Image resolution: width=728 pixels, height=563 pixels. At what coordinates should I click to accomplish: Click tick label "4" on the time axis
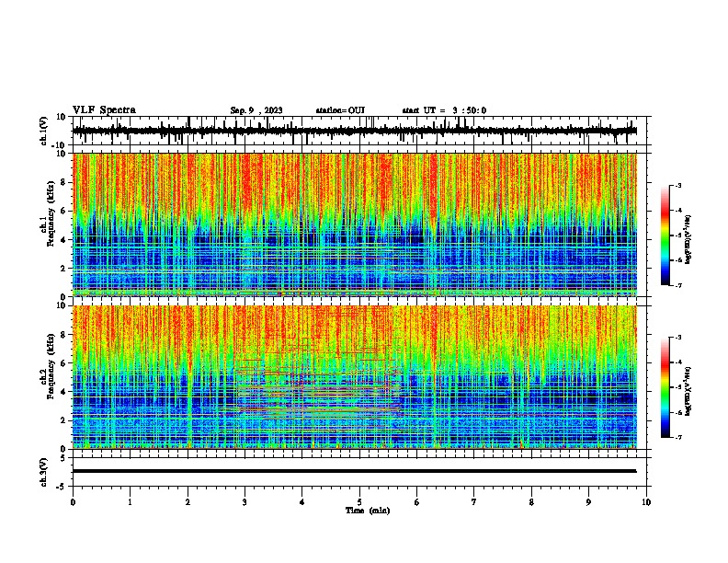[301, 502]
